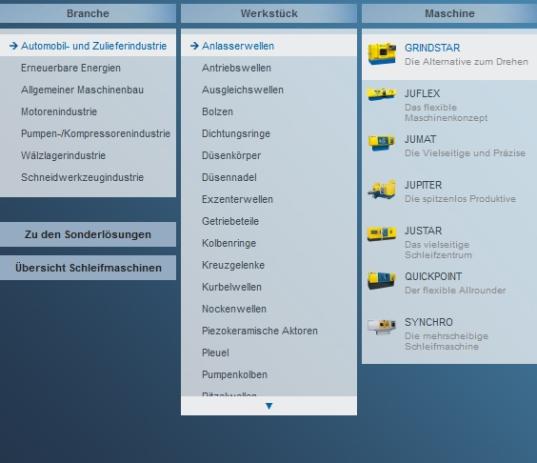The width and height of the screenshot is (537, 463).
Task: Open JUMAT title link
Action: pyautogui.click(x=421, y=139)
